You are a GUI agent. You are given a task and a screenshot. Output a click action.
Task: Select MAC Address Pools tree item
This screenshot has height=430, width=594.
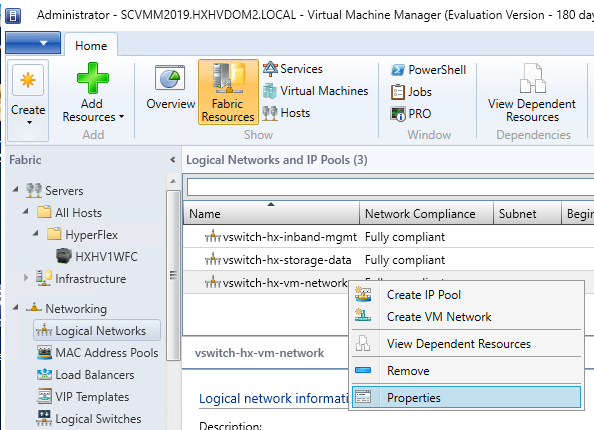[x=98, y=353]
